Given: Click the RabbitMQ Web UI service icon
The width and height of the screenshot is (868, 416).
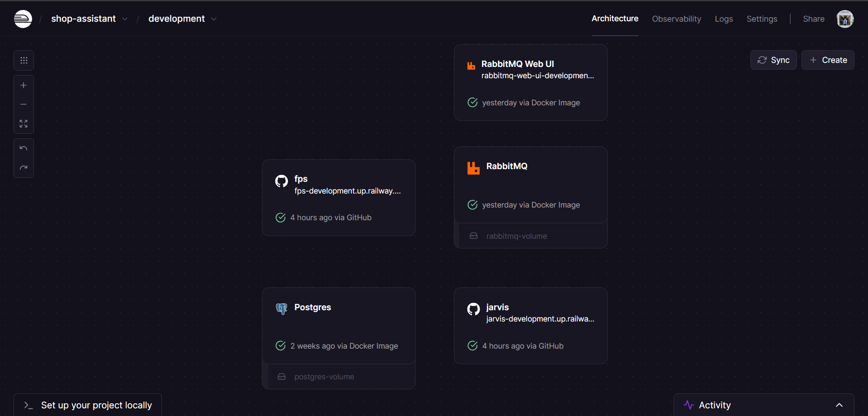Looking at the screenshot, I should coord(471,66).
